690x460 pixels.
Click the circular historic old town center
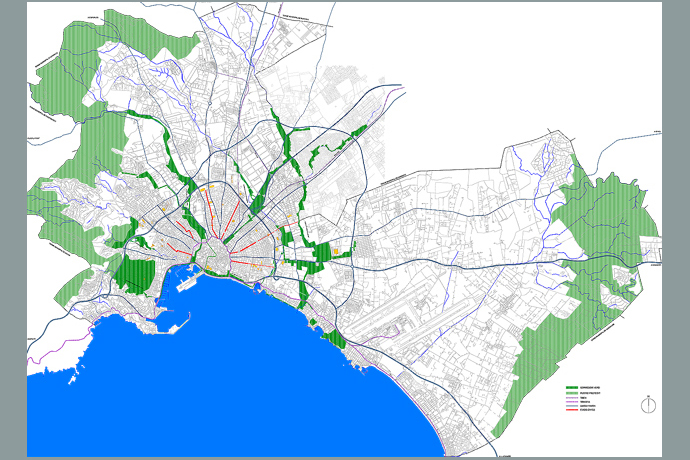214,257
